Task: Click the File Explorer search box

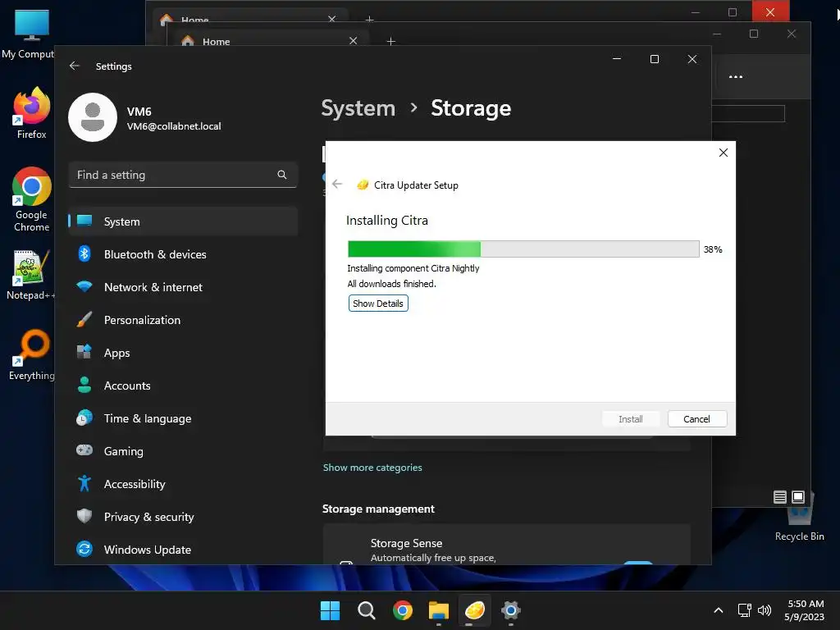Action: point(748,113)
